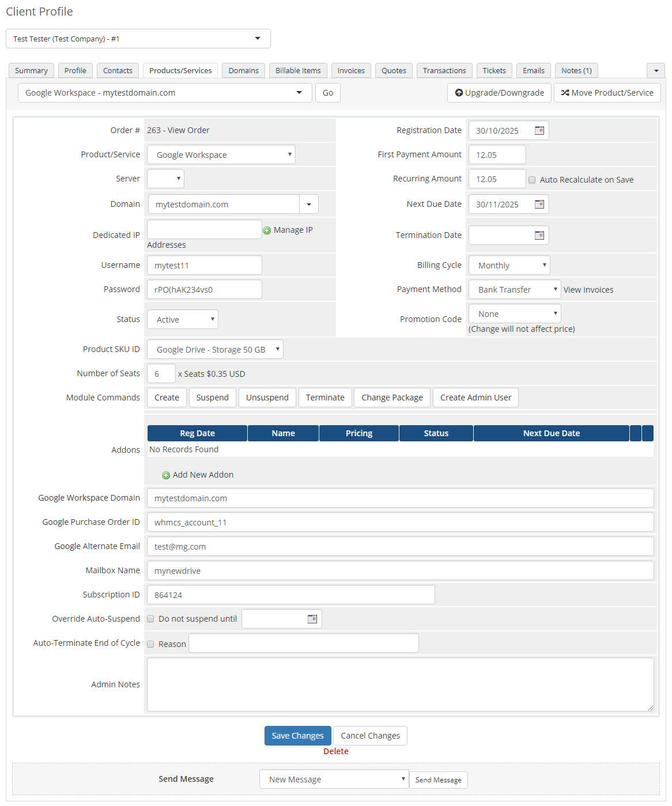Click the Terminate module command
672x806 pixels.
tap(324, 397)
